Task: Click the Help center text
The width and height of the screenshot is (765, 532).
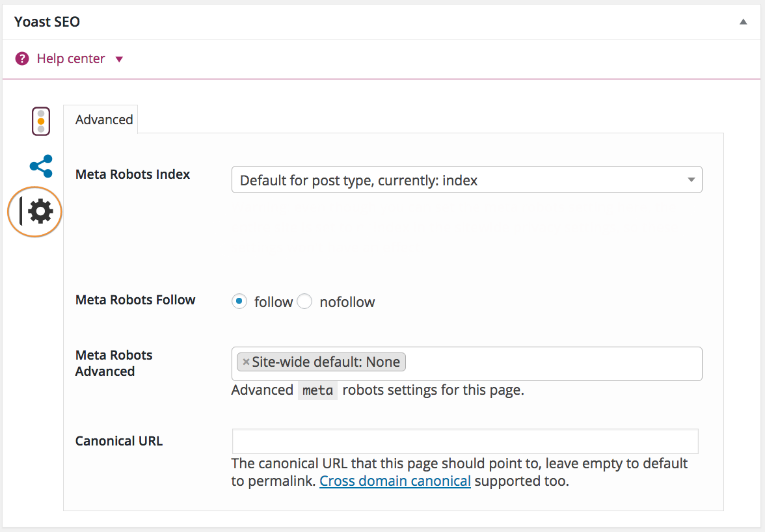Action: click(x=70, y=59)
